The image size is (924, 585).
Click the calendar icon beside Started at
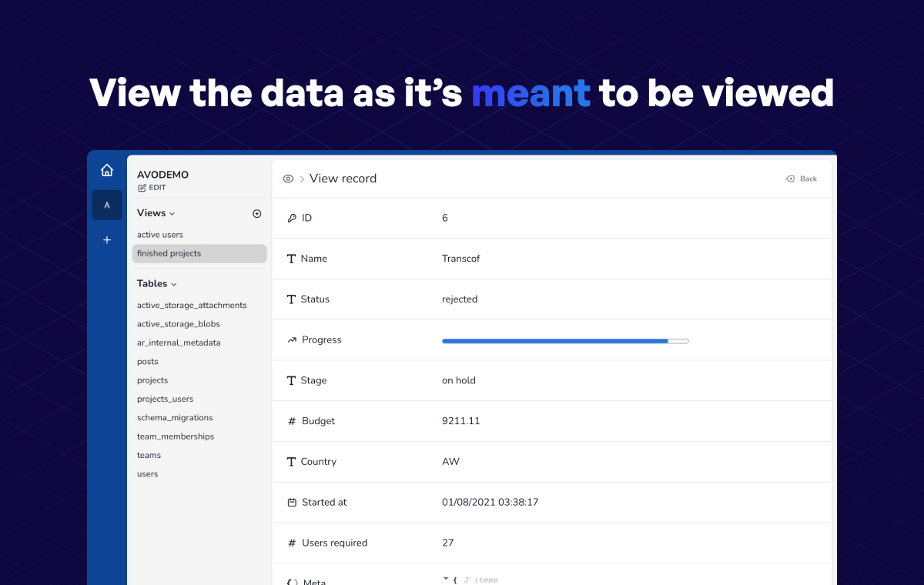tap(292, 502)
